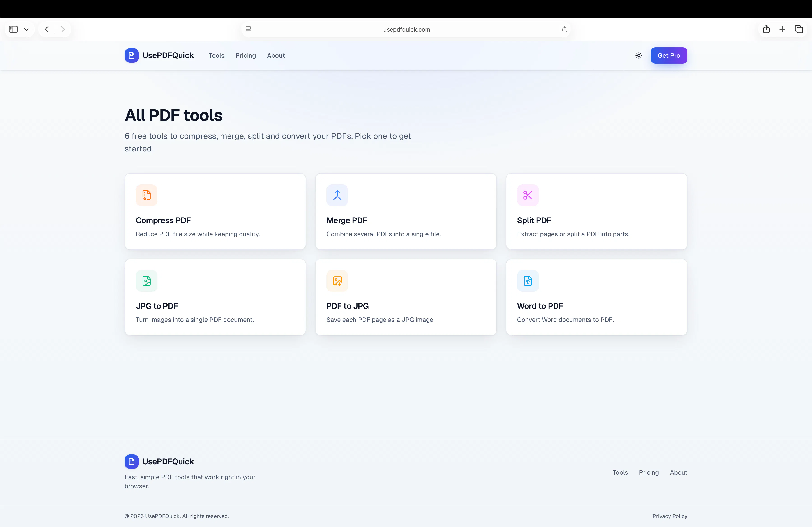Screen dimensions: 812x527
Task: Open Tools in the header navigation
Action: 216,55
